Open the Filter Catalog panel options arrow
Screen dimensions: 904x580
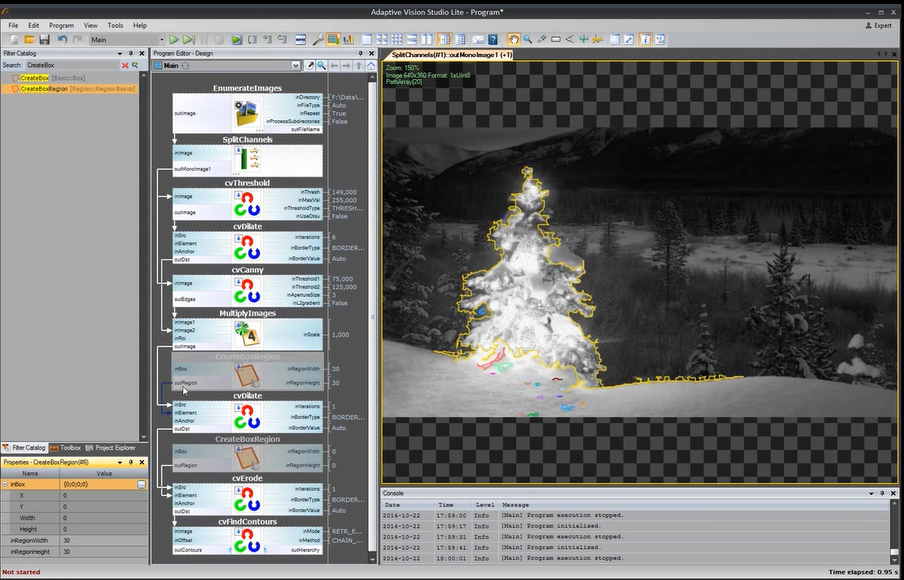tap(120, 53)
